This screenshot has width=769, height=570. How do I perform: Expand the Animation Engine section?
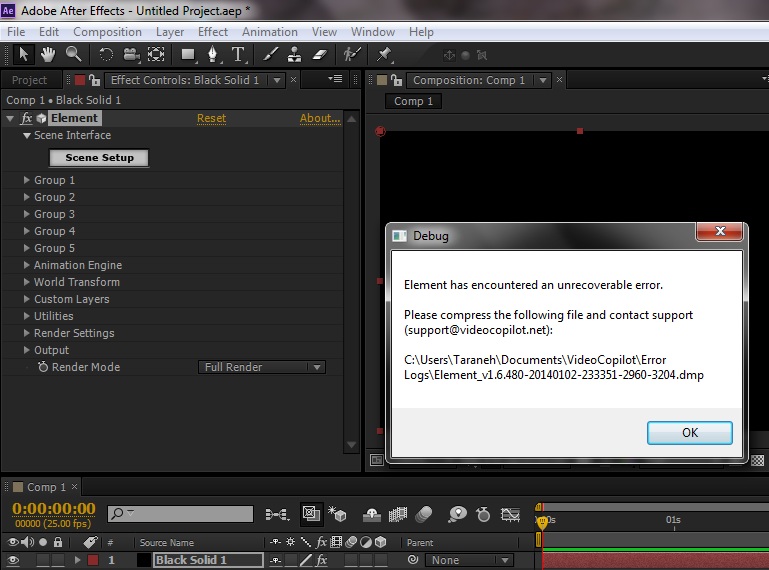(26, 265)
